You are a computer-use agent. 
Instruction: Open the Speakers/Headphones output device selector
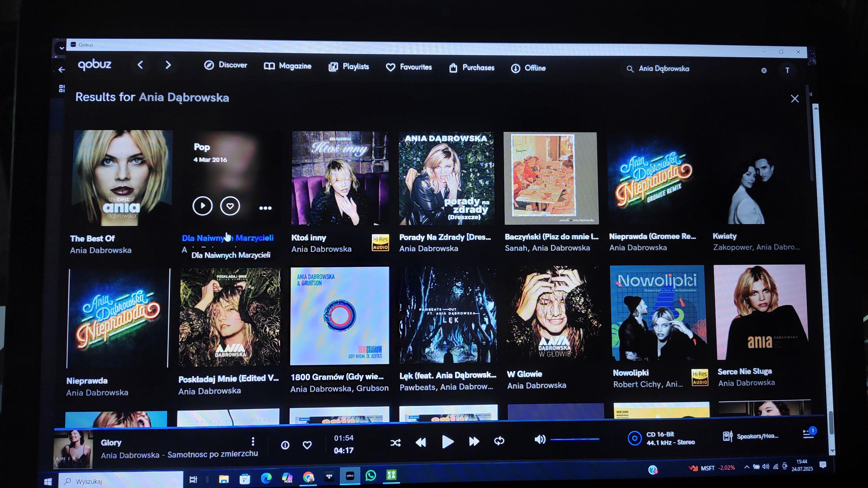(x=751, y=437)
